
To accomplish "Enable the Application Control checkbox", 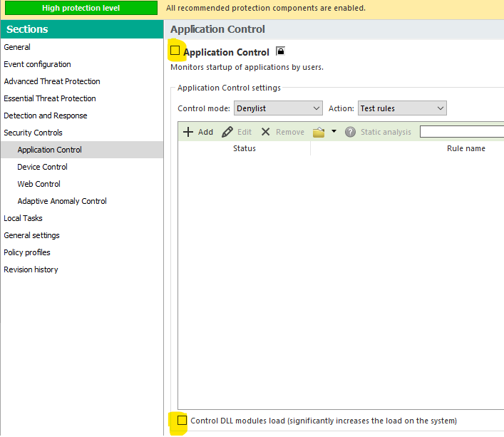I will coord(175,51).
